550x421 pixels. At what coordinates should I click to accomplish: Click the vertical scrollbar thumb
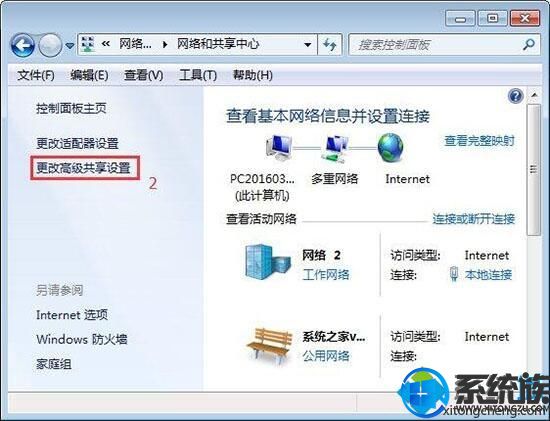[534, 170]
